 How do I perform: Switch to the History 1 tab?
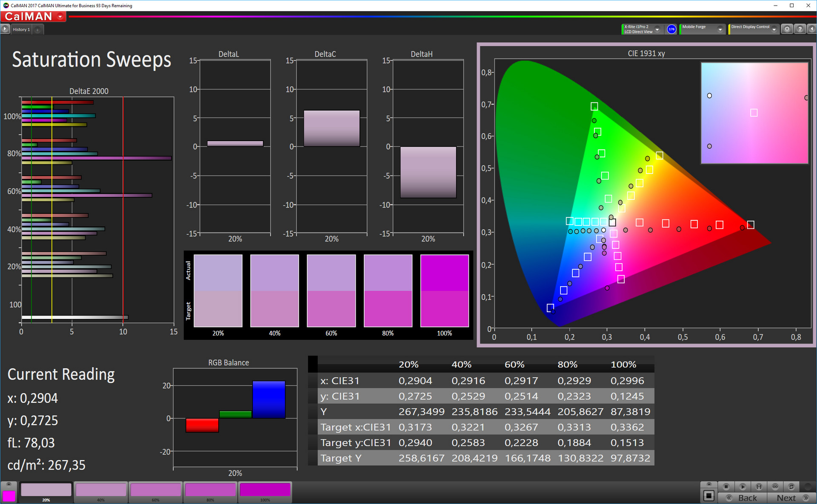click(21, 29)
